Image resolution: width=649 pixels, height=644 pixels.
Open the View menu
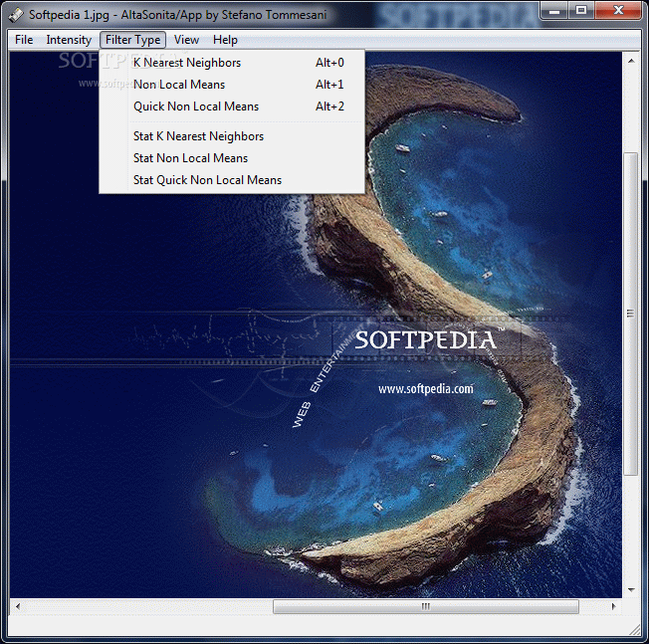186,40
